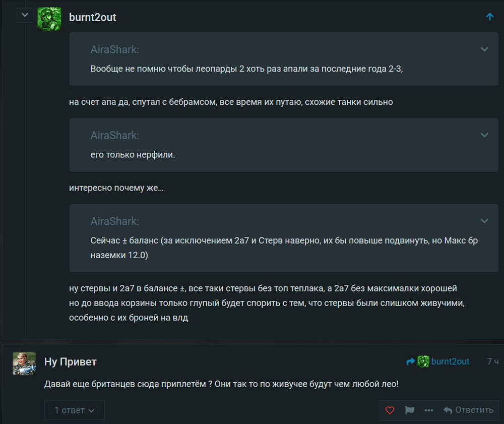Like the Ну Привет post with heart
This screenshot has height=424, width=504.
pos(390,410)
